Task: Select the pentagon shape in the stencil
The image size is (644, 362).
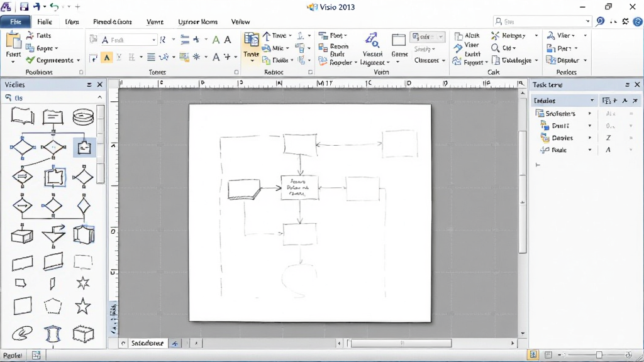Action: [53, 306]
